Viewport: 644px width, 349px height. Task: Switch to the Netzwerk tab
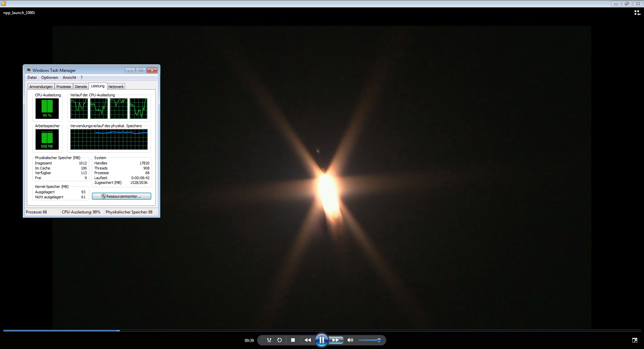[x=116, y=87]
